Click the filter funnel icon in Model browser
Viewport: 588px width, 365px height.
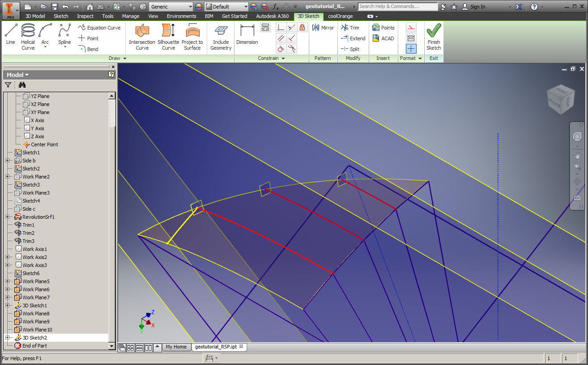8,85
